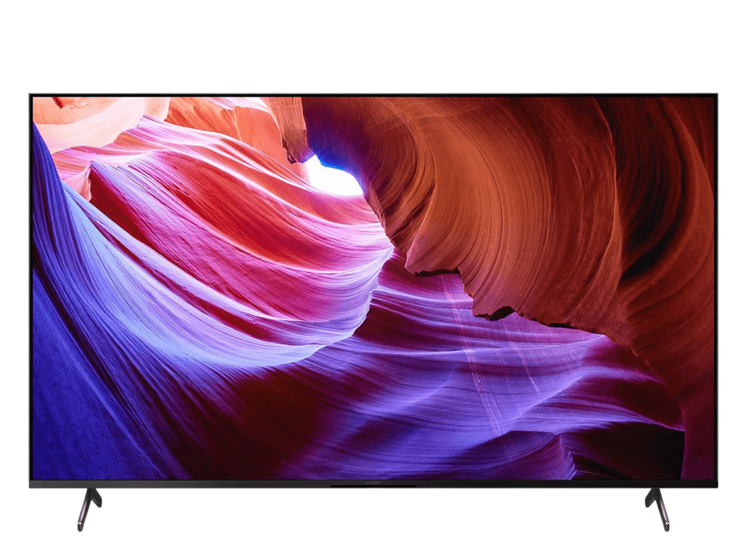Click the bright white sky opening
Image resolution: width=747 pixels, height=560 pixels.
click(x=333, y=180)
